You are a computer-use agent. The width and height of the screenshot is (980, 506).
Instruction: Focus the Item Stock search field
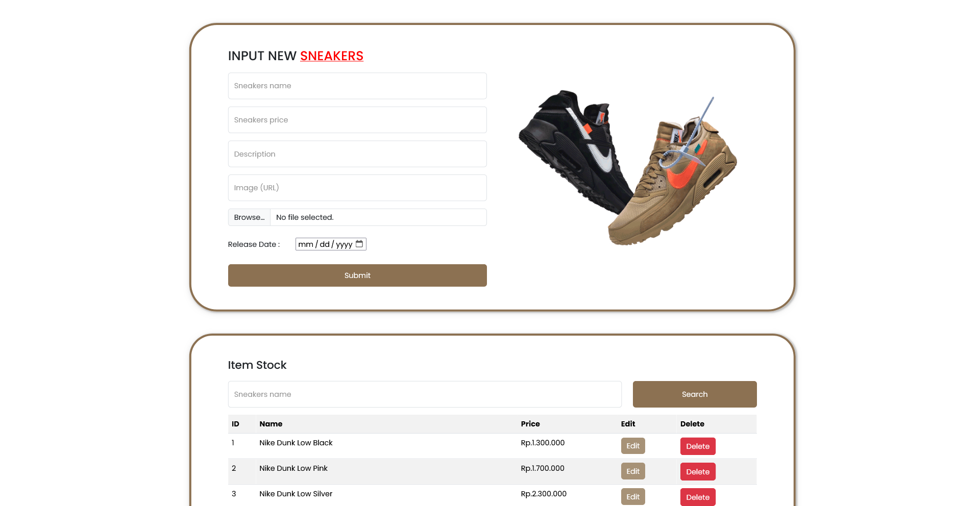[x=425, y=394]
